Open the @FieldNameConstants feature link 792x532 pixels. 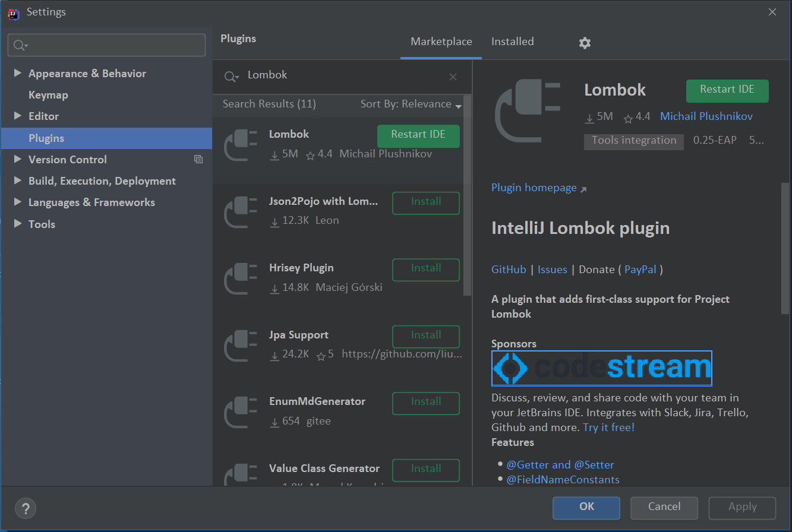pos(563,480)
